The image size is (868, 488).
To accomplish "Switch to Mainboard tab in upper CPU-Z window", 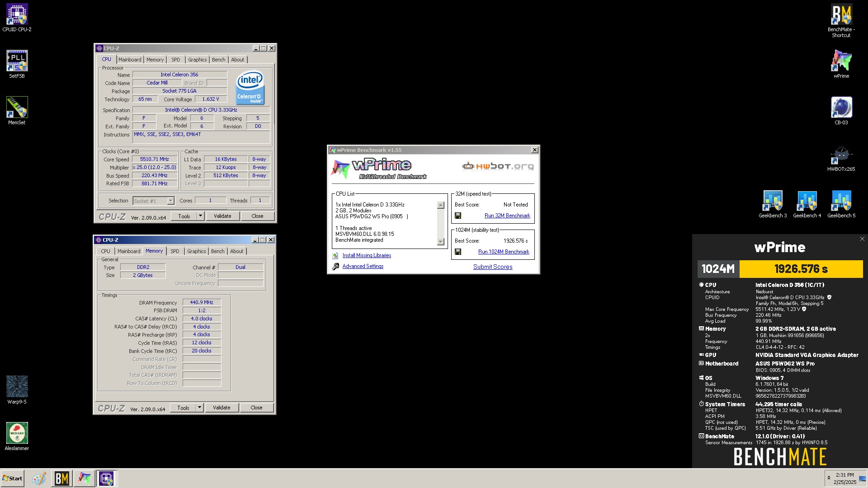I will coord(130,60).
